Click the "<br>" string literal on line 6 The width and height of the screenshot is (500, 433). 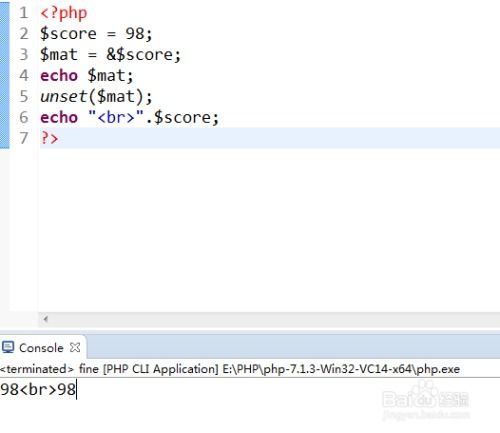click(116, 117)
